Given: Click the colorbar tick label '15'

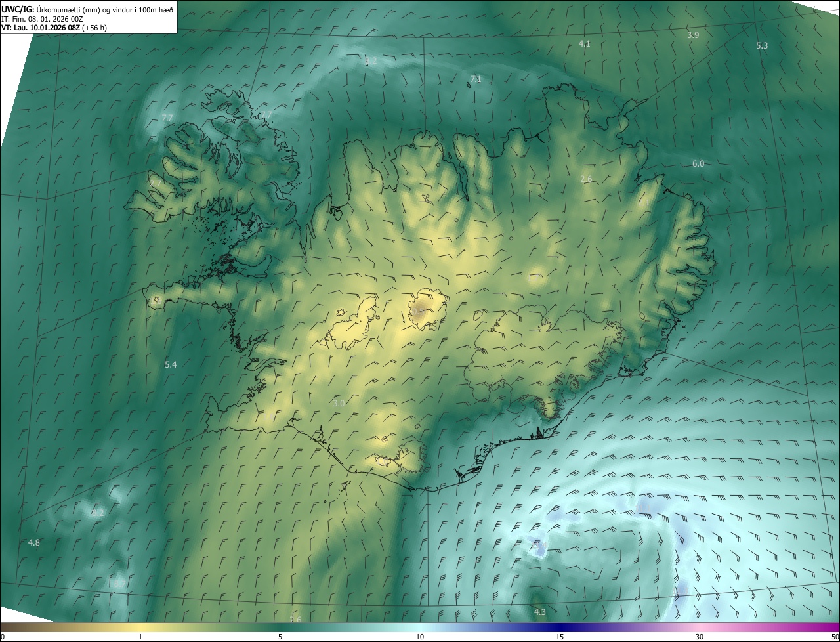Looking at the screenshot, I should (560, 637).
